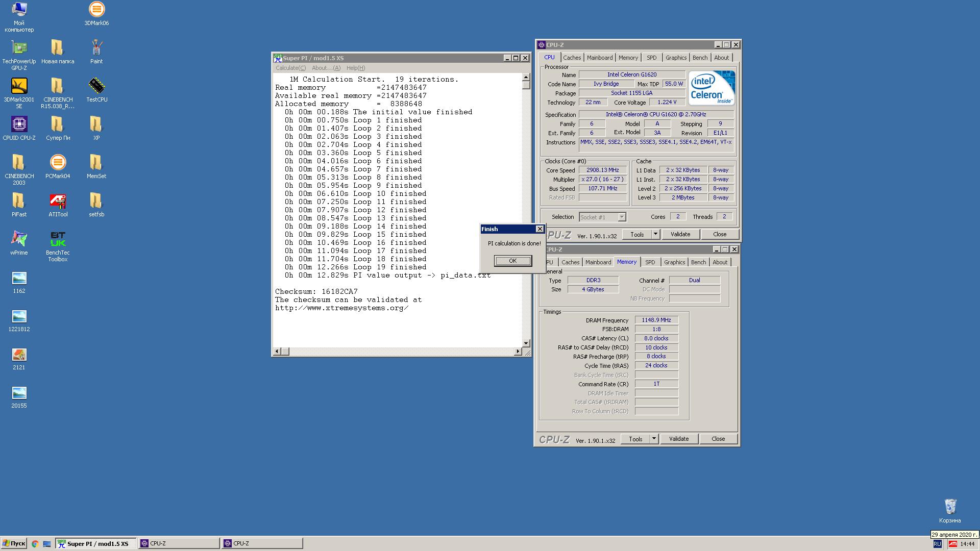Click the show desktop quick launch icon
The width and height of the screenshot is (980, 551).
[x=46, y=544]
